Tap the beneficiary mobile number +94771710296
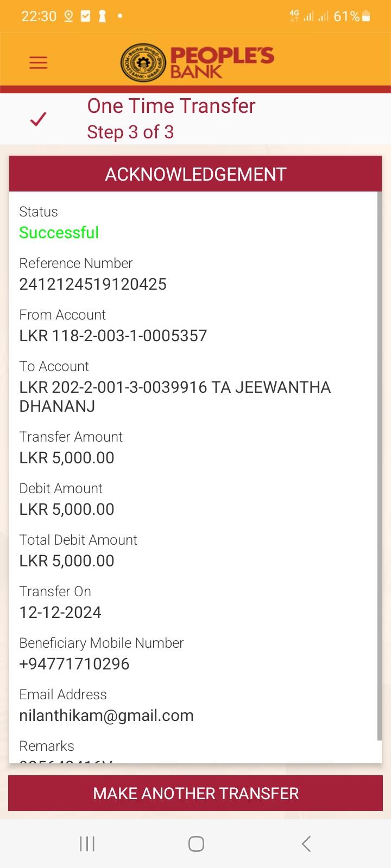The height and width of the screenshot is (868, 391). 74,664
